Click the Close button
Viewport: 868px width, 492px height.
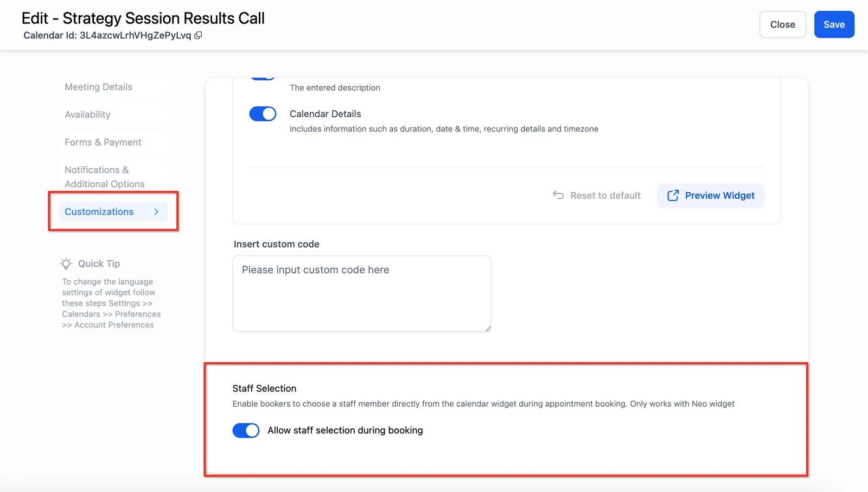(x=782, y=24)
